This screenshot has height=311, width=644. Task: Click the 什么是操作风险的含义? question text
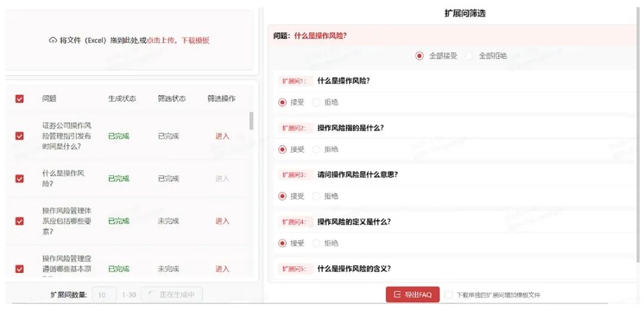(354, 269)
